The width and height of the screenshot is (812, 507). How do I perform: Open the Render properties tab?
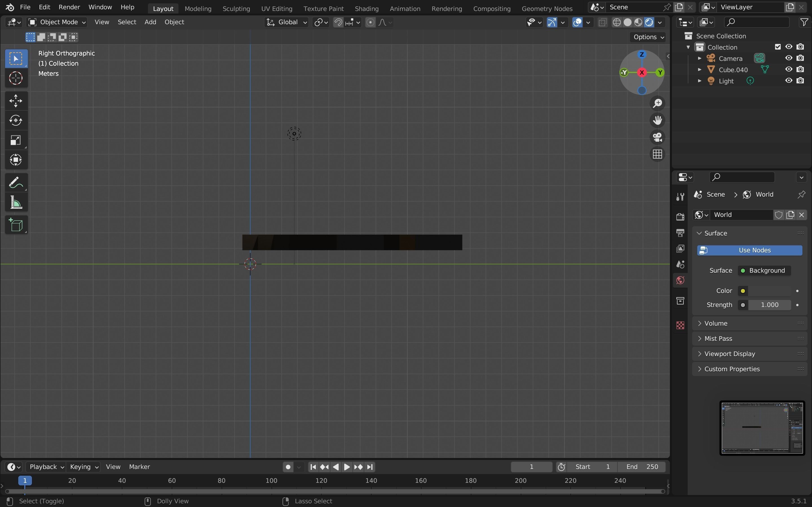[x=680, y=217]
